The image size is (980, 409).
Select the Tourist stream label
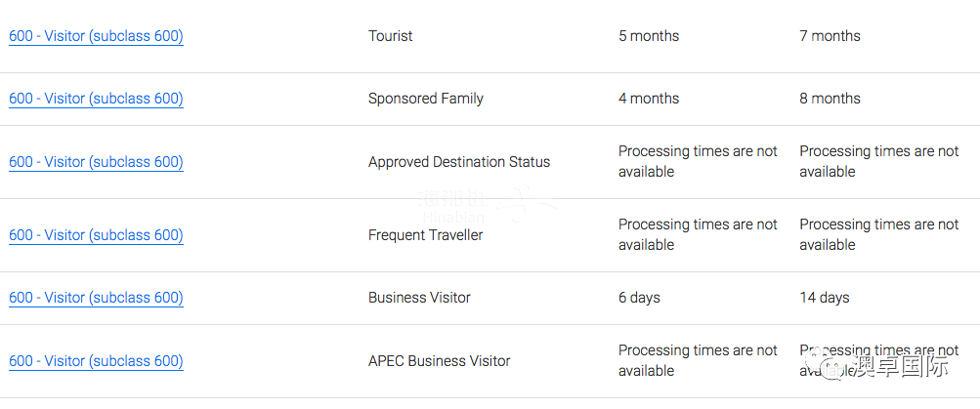[x=390, y=36]
